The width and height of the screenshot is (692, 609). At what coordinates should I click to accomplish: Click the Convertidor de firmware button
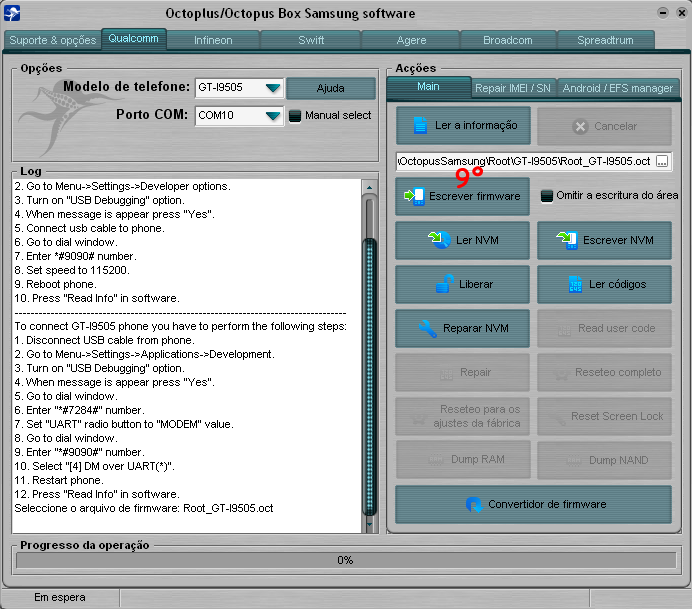[x=534, y=504]
